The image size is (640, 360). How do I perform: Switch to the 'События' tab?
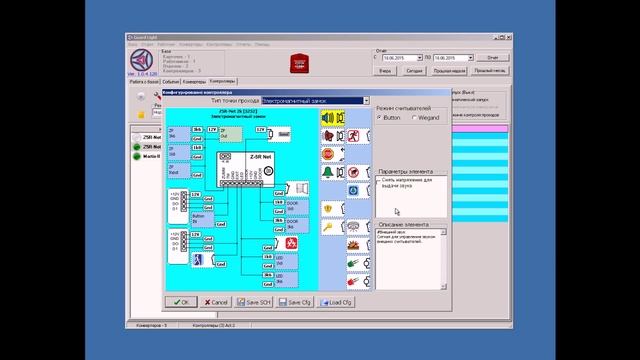coord(171,82)
